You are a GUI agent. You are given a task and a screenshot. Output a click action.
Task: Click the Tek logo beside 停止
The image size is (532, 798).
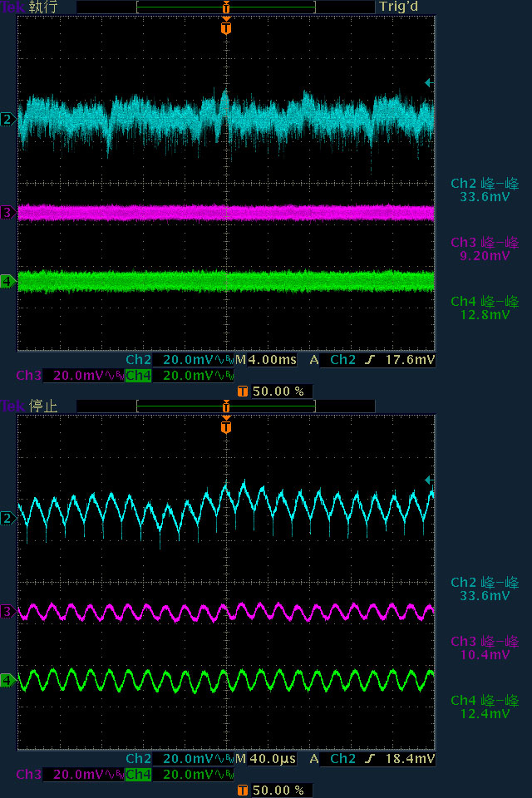[12, 406]
